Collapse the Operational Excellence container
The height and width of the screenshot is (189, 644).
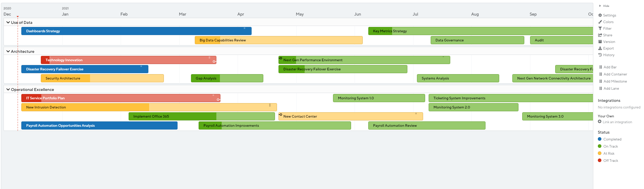8,89
